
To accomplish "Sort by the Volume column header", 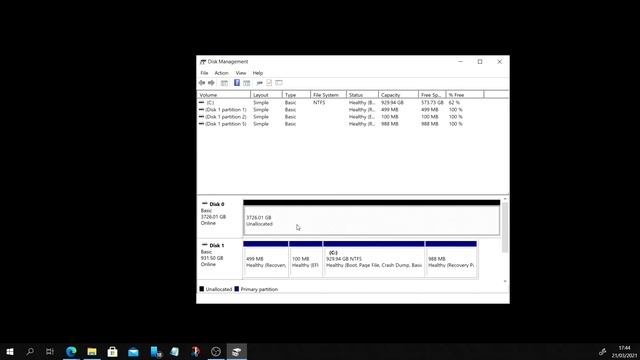I will coord(224,95).
